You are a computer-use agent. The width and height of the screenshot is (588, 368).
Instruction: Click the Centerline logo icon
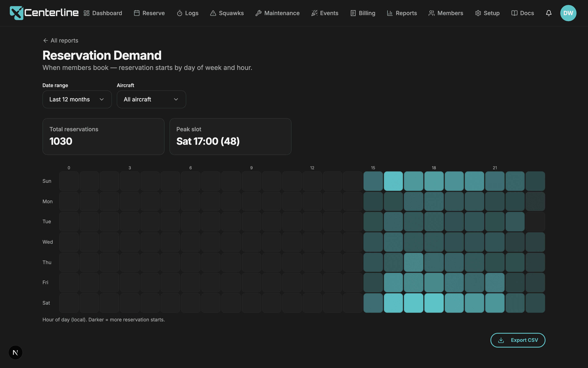point(17,13)
